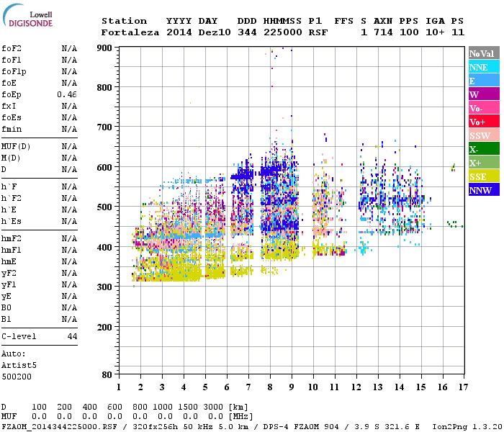Select the E direction legend swatch
504x432 pixels.
[484, 81]
